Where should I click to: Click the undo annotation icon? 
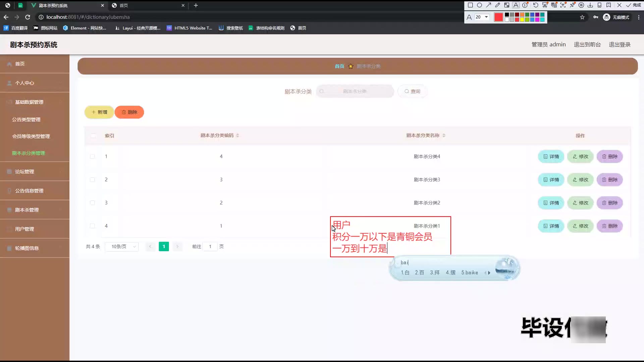click(536, 5)
